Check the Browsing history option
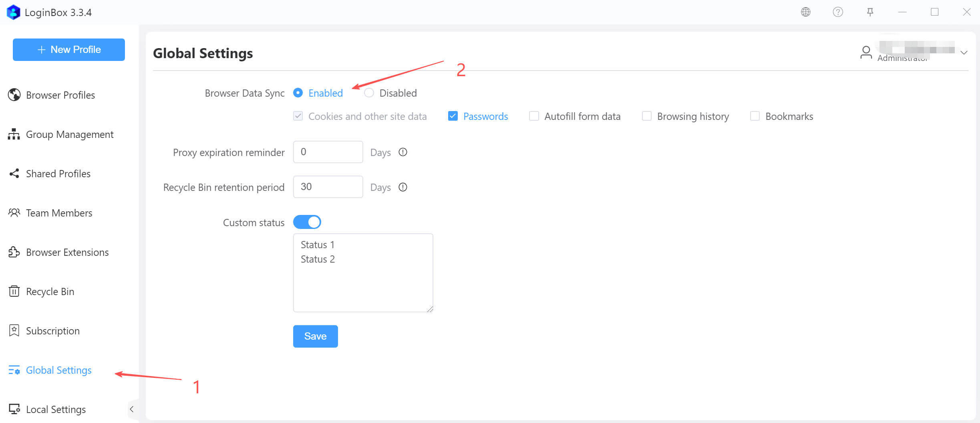980x423 pixels. [646, 116]
